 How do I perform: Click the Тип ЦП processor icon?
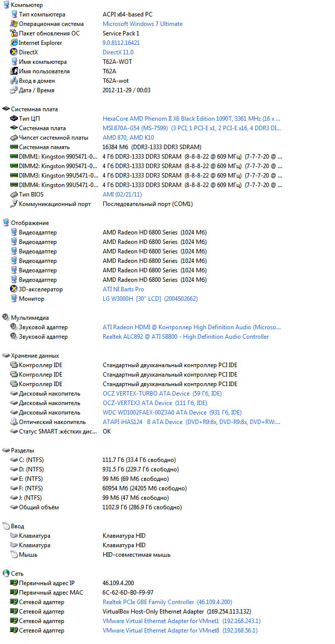14,119
